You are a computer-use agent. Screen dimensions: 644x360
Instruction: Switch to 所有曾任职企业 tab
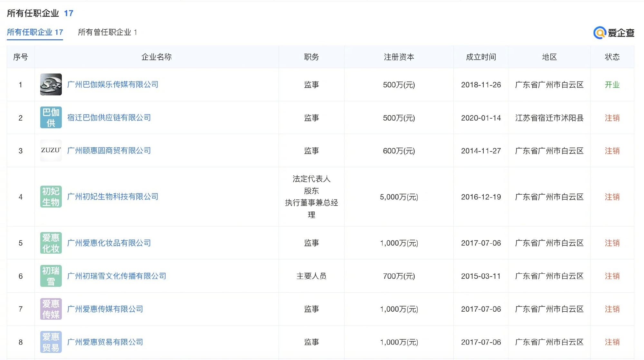pos(107,32)
